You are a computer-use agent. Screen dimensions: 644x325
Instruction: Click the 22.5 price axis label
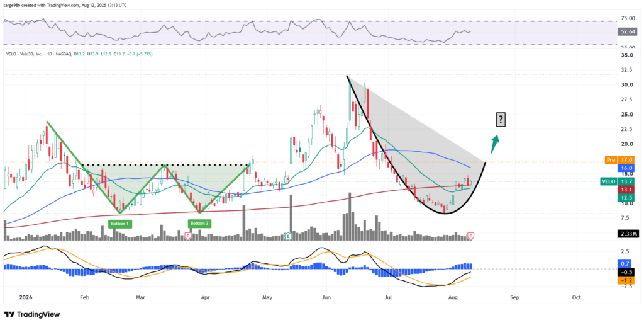coord(627,129)
